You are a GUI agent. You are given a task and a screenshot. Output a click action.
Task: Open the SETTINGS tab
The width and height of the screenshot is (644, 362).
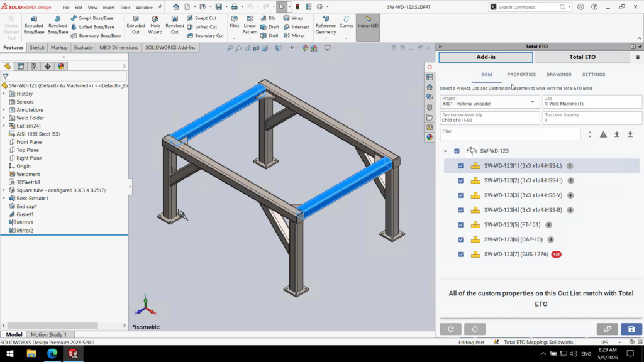594,74
